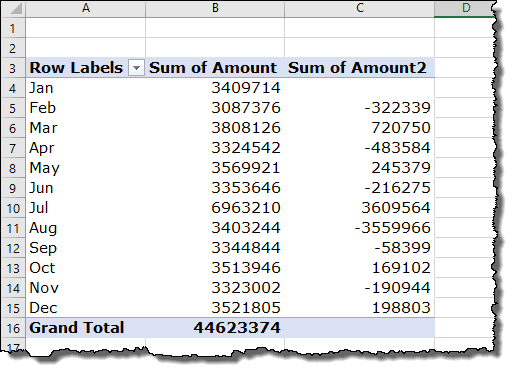Screen dimensions: 514x372
Task: Click the cell with value -190944
Action: click(359, 288)
